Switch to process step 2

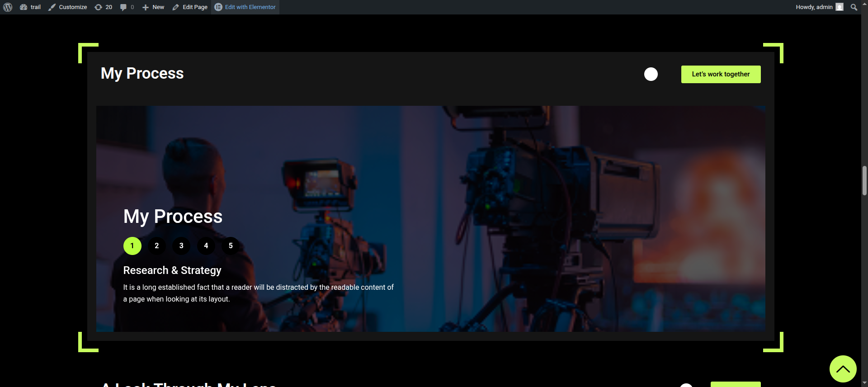[157, 246]
